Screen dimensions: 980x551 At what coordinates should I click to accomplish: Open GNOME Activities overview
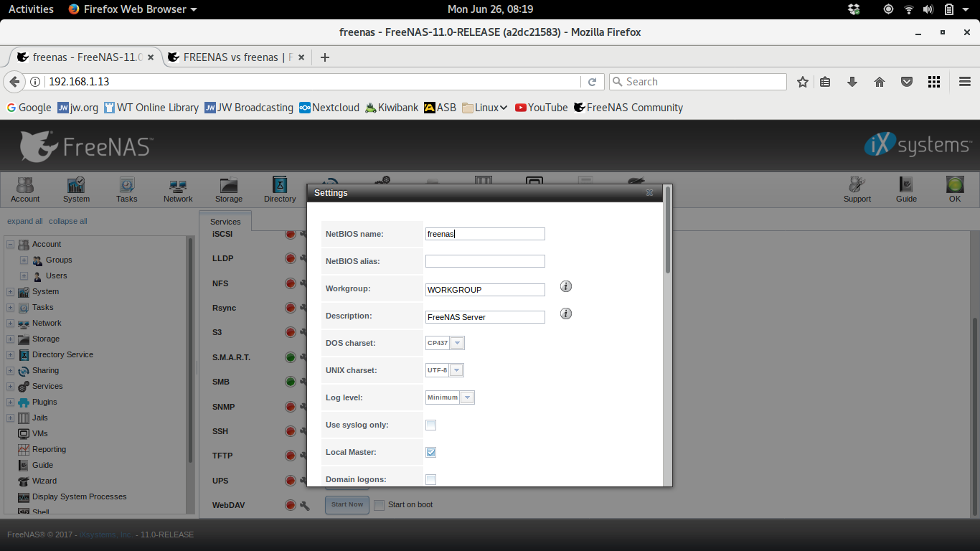point(31,9)
